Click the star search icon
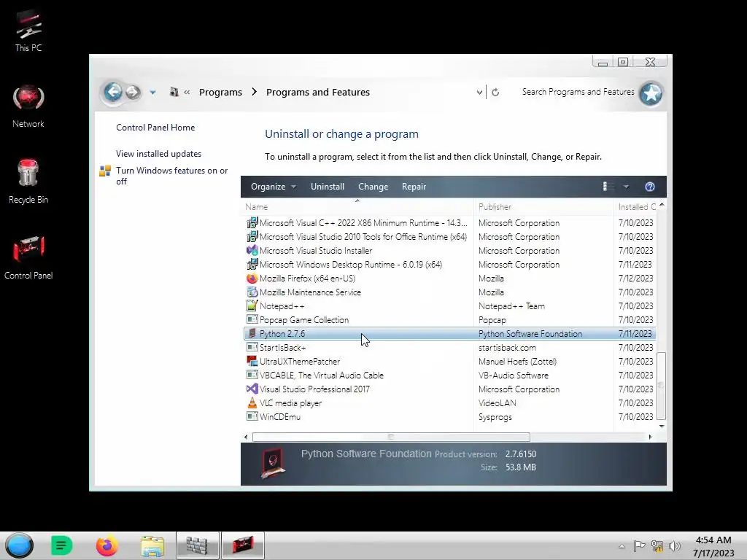 651,93
